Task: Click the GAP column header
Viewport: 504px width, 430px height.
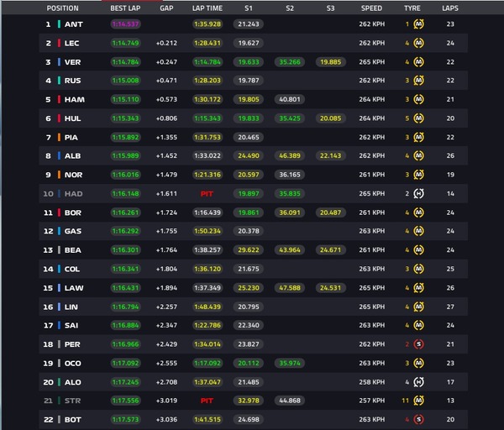Action: coord(166,8)
